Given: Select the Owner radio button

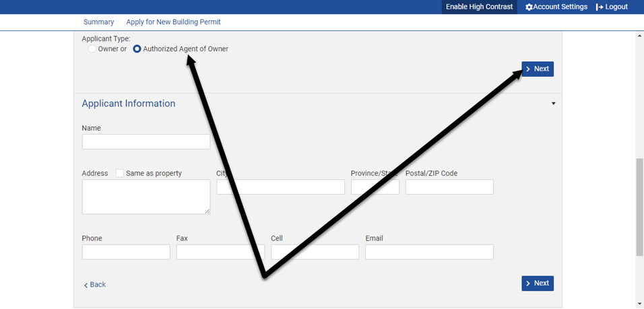Looking at the screenshot, I should click(x=92, y=49).
